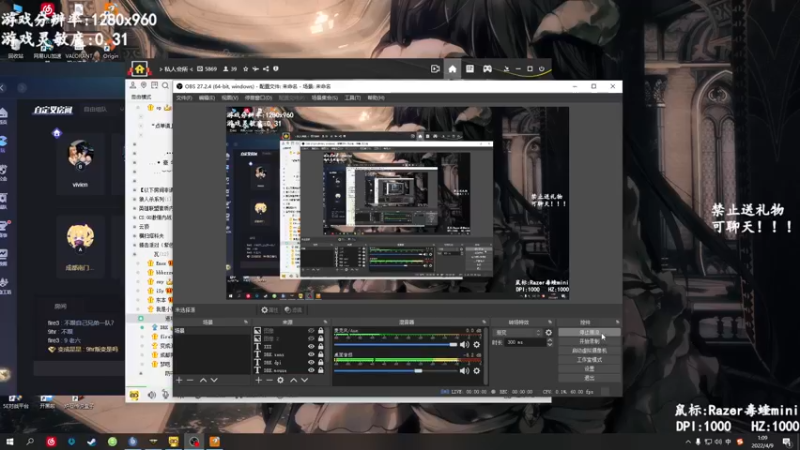Viewport: 800px width, 450px height.
Task: Open transition properties gear icon
Action: [548, 333]
